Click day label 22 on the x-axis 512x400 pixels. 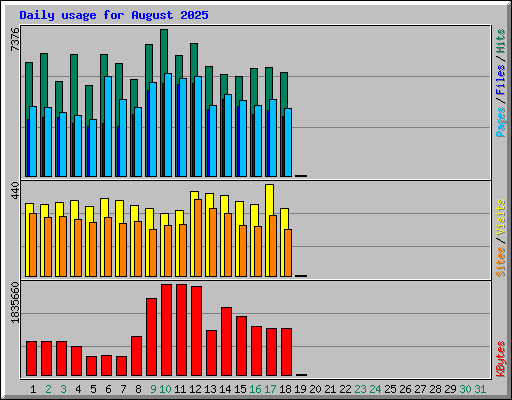click(x=345, y=389)
